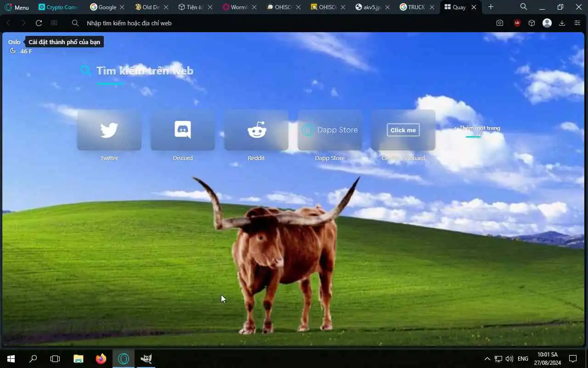Screen dimensions: 588x368
Task: Switch to the Crypto Com tab
Action: [x=57, y=7]
